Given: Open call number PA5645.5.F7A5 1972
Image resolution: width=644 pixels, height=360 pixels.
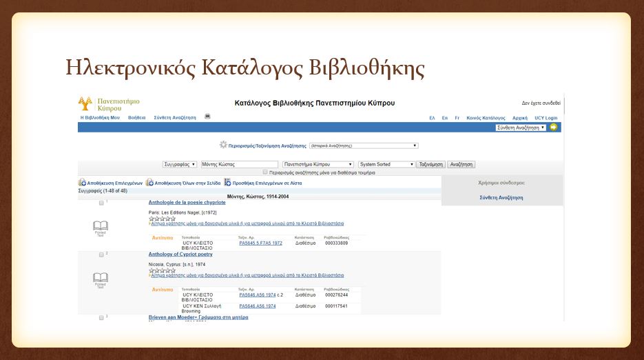Looking at the screenshot, I should click(261, 243).
